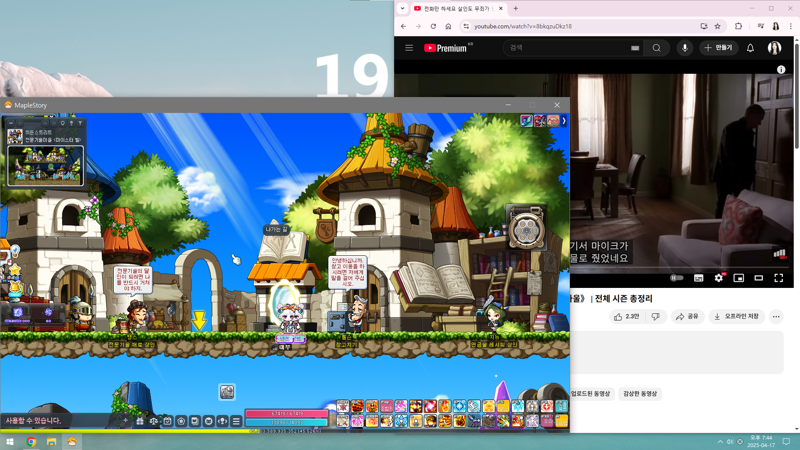Click the MapleStory scale icon in menu bar
The width and height of the screenshot is (800, 450).
click(x=154, y=421)
